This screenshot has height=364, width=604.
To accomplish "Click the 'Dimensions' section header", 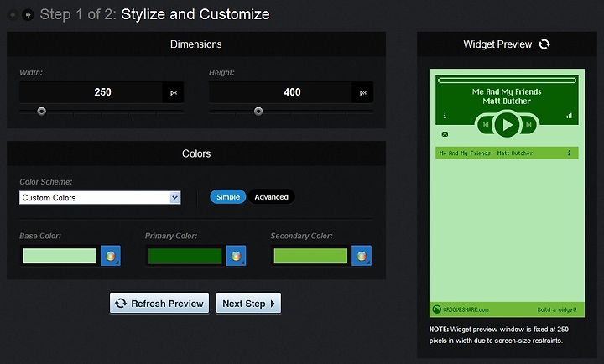I will tap(196, 44).
